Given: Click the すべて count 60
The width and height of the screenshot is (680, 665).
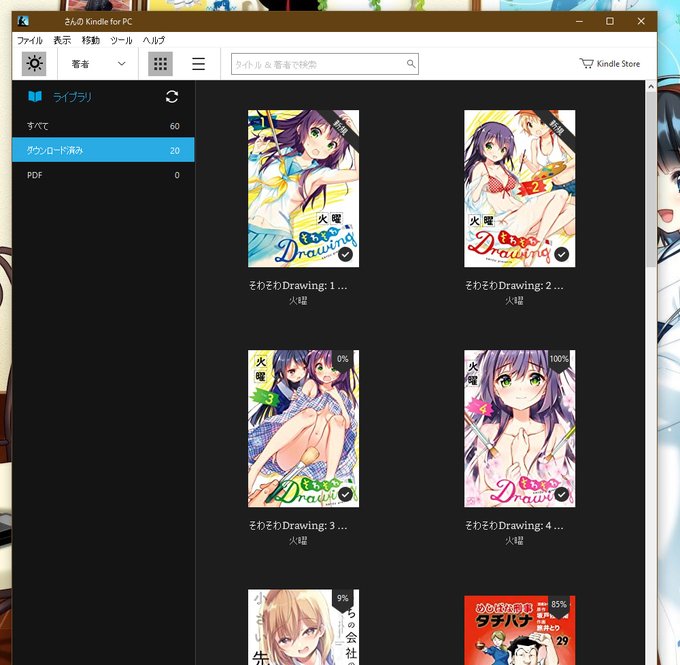Looking at the screenshot, I should (175, 126).
